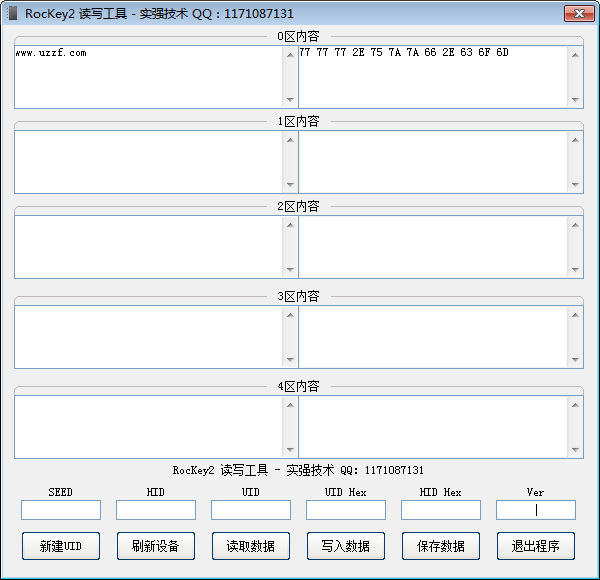Click scroll-up arrow of 4区 right hex area
This screenshot has height=580, width=600.
tap(575, 405)
